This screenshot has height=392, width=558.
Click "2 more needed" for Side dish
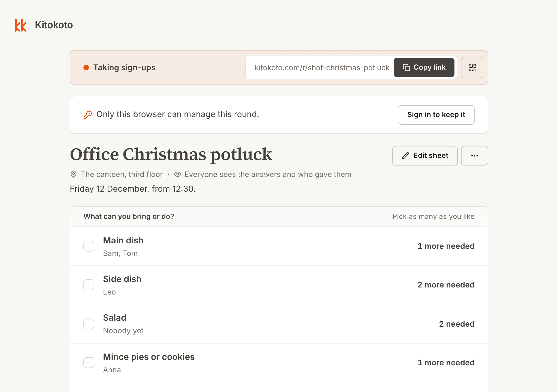click(x=446, y=285)
